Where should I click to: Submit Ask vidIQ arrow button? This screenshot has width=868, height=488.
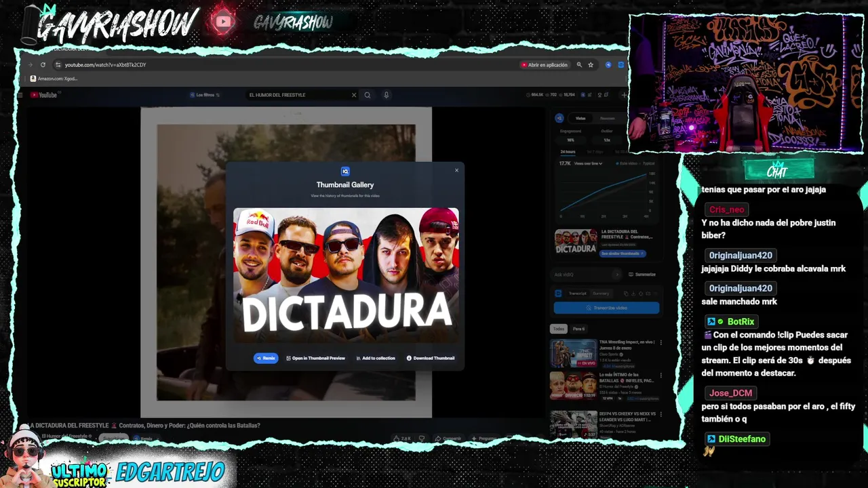pyautogui.click(x=616, y=274)
